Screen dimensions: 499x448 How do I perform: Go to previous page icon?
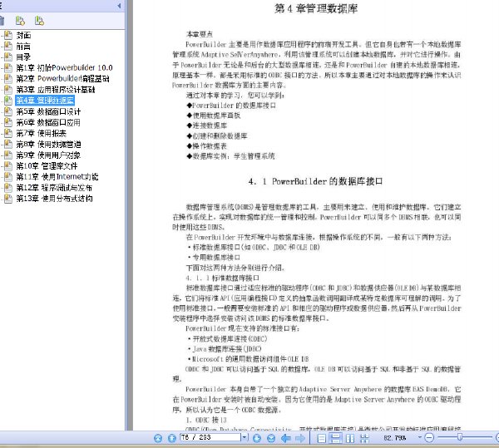(x=172, y=438)
